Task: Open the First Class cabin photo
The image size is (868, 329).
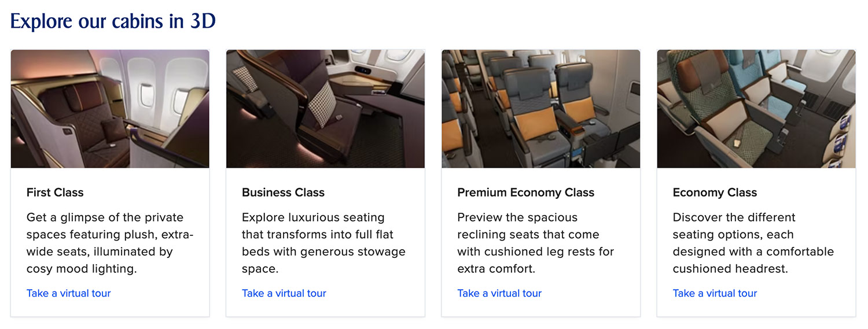Action: click(110, 109)
